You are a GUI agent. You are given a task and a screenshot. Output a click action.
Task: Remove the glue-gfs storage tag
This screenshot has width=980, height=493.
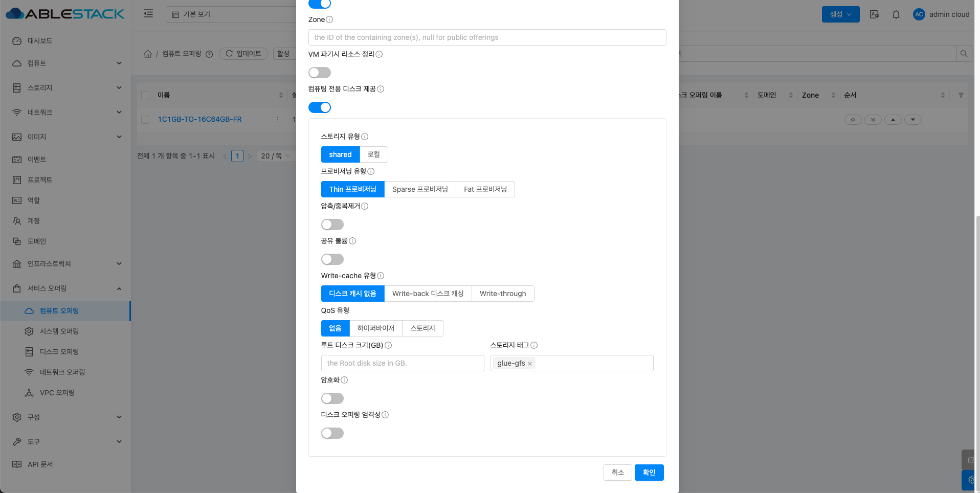(530, 364)
